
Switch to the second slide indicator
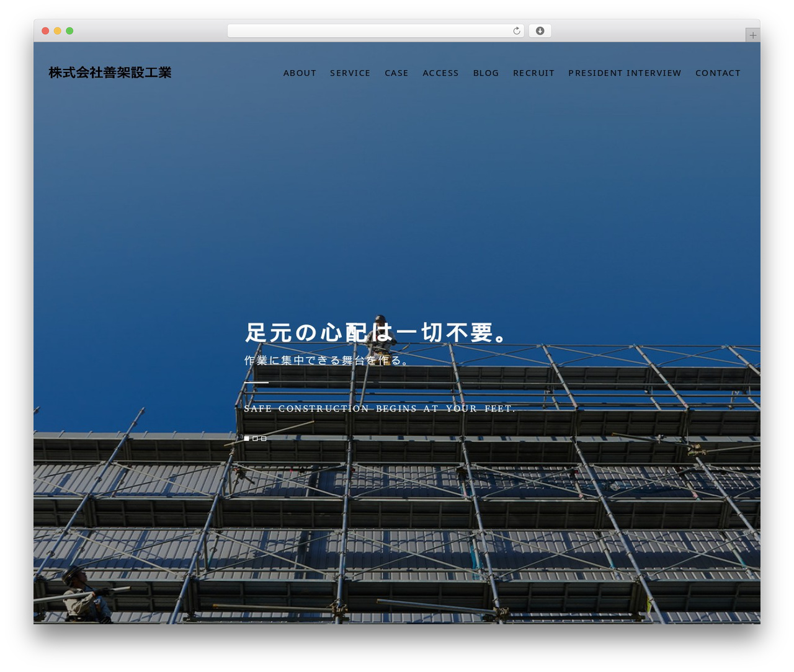[255, 438]
